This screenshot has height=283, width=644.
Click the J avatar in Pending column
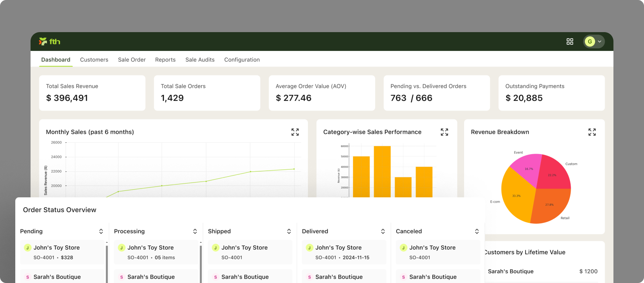coord(28,248)
